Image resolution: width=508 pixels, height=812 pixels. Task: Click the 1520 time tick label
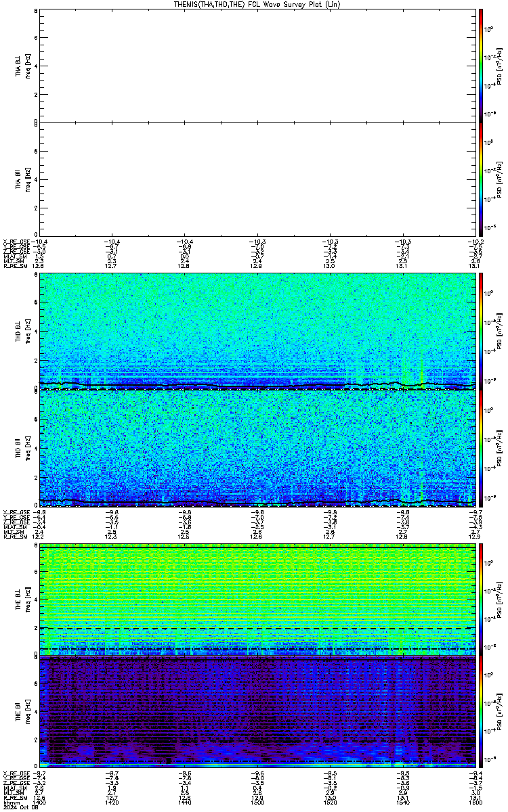click(330, 802)
